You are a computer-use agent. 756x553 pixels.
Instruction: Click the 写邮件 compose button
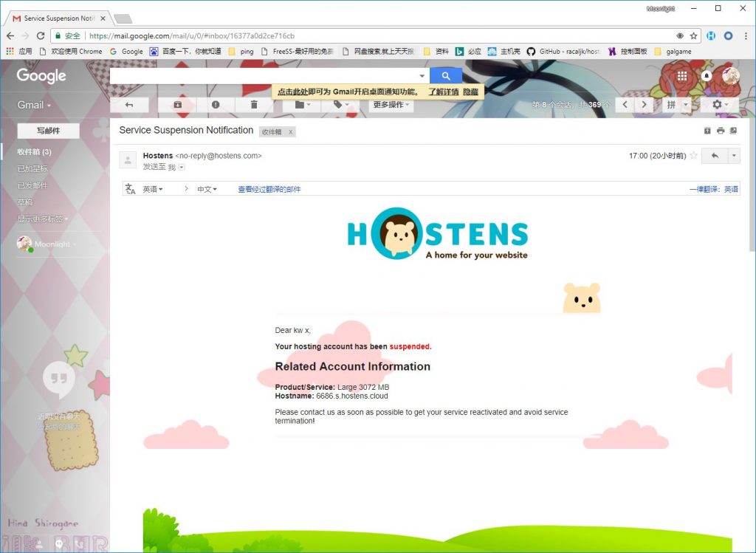click(49, 131)
